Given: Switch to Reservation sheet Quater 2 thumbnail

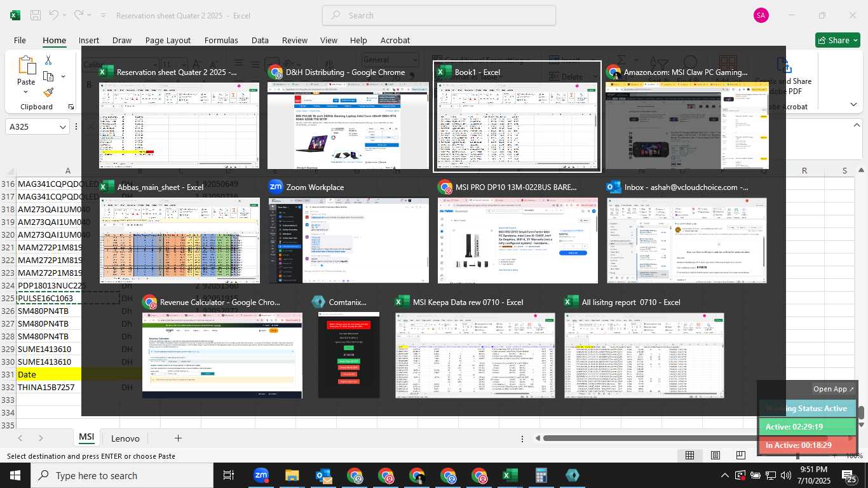Looking at the screenshot, I should pyautogui.click(x=179, y=117).
